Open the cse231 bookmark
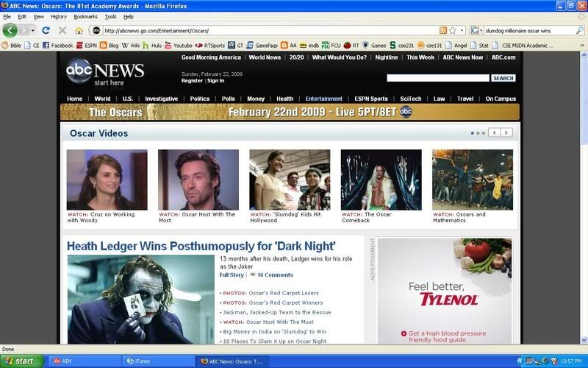The image size is (588, 368). 401,46
